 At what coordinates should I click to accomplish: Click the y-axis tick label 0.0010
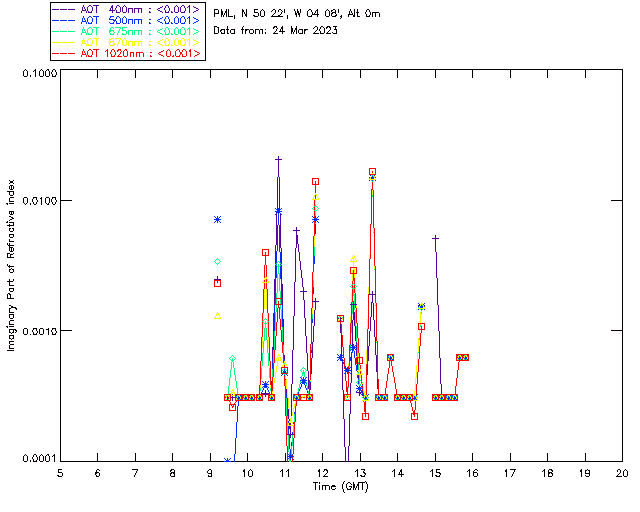[x=39, y=330]
